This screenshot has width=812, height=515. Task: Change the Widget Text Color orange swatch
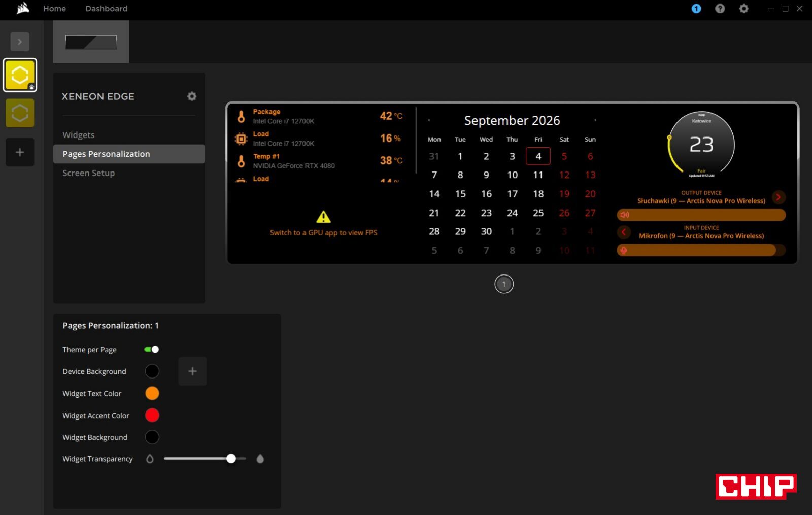(x=152, y=393)
